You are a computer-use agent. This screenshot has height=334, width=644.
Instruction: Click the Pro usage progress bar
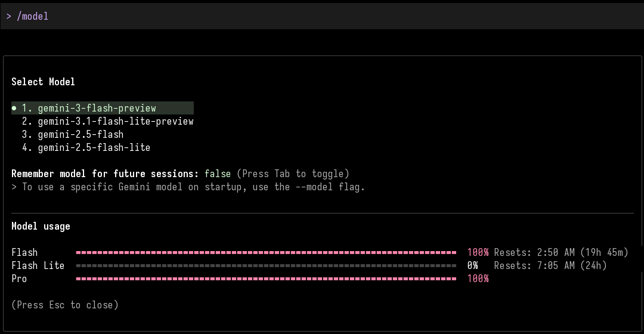point(266,279)
